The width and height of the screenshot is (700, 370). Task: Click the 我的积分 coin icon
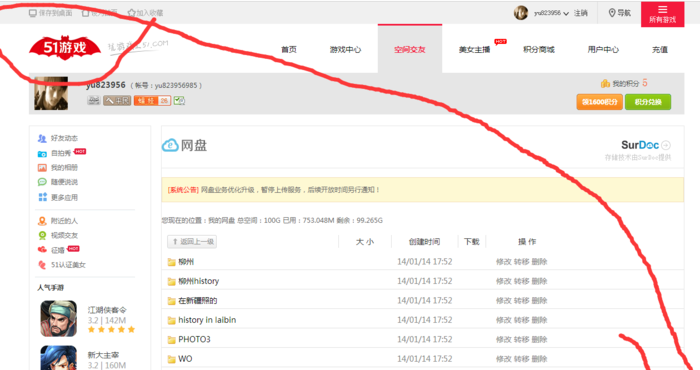click(605, 83)
